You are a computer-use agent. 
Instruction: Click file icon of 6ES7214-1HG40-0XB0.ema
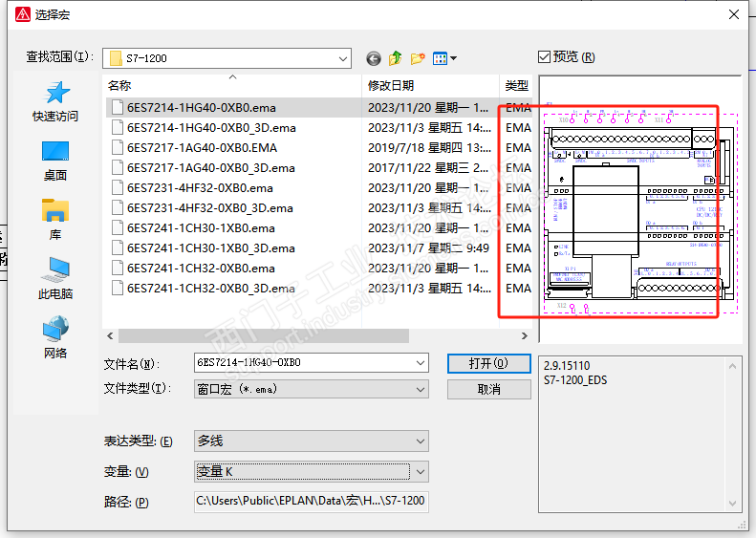[x=118, y=107]
